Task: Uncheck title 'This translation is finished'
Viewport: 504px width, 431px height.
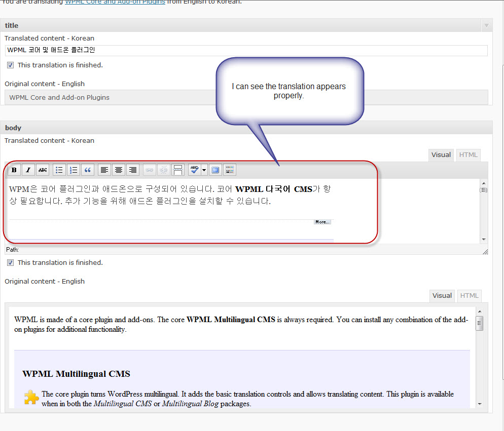Action: [10, 65]
